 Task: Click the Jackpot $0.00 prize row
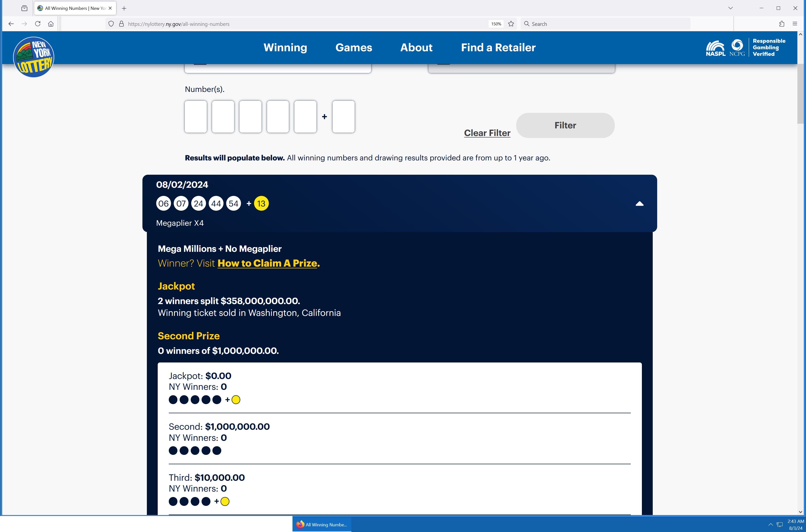point(400,387)
